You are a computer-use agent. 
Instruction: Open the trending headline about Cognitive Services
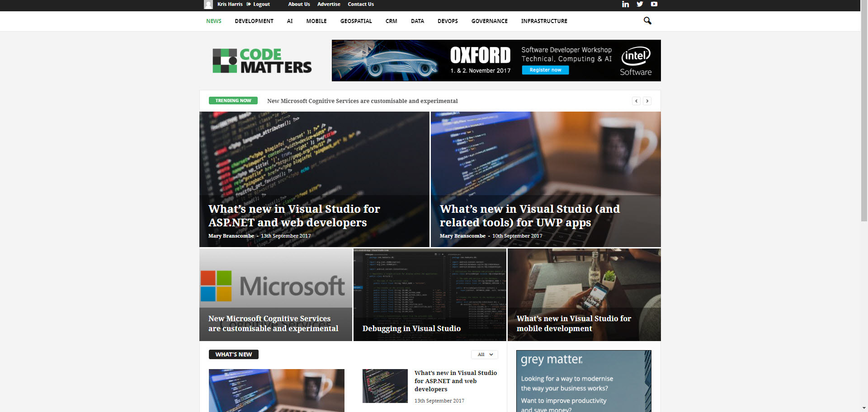point(362,101)
